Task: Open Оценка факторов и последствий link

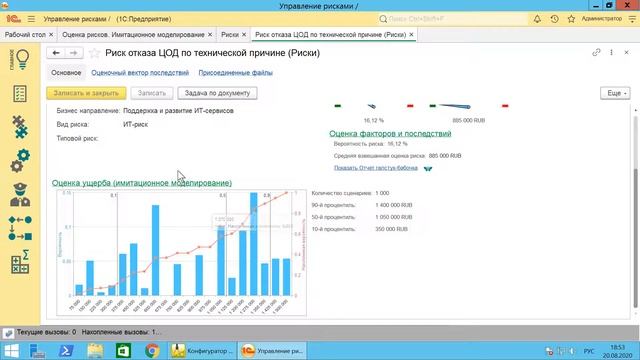Action: coord(390,133)
